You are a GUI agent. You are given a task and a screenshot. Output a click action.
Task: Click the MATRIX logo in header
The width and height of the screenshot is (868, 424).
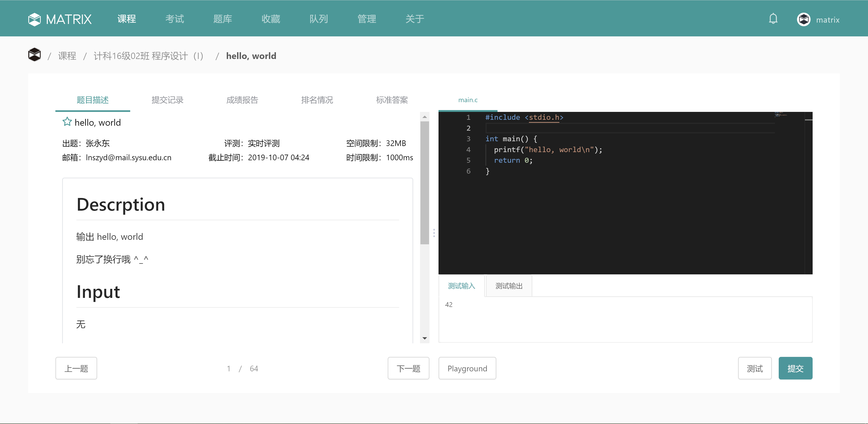click(x=60, y=19)
